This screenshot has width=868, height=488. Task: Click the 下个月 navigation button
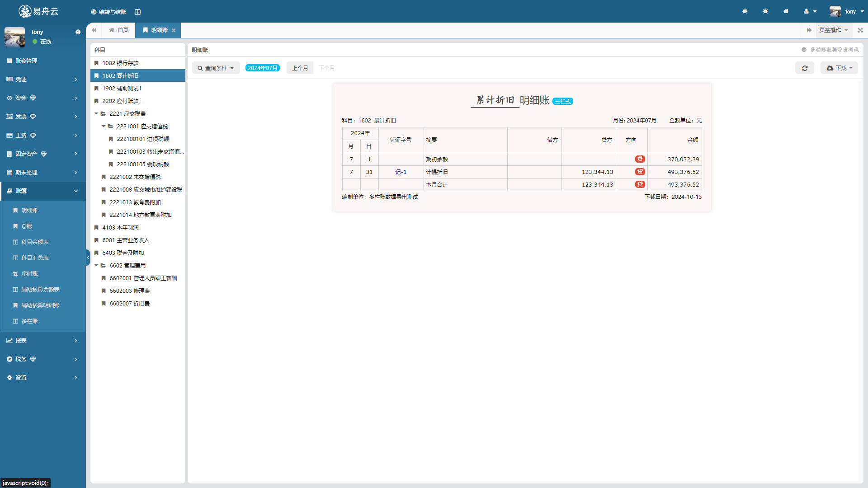pyautogui.click(x=326, y=67)
